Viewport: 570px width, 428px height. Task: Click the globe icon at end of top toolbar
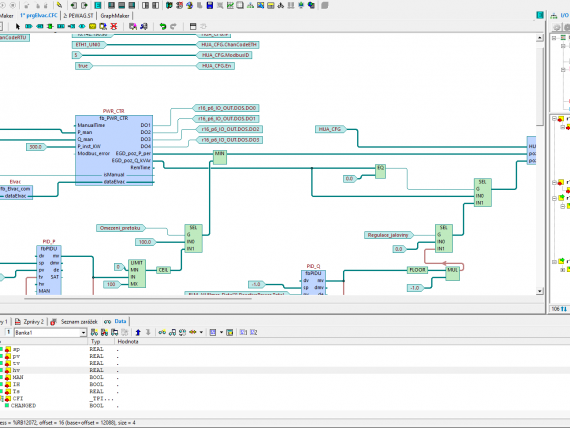pyautogui.click(x=311, y=5)
